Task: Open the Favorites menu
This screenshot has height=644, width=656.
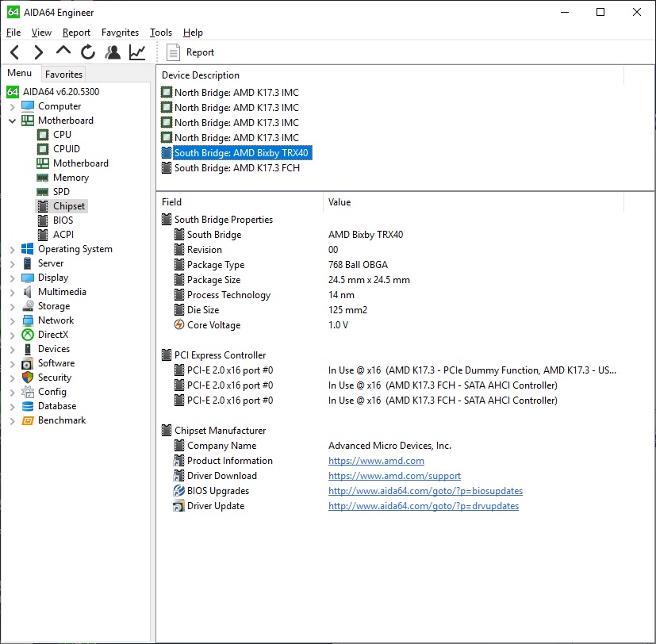Action: (x=120, y=33)
